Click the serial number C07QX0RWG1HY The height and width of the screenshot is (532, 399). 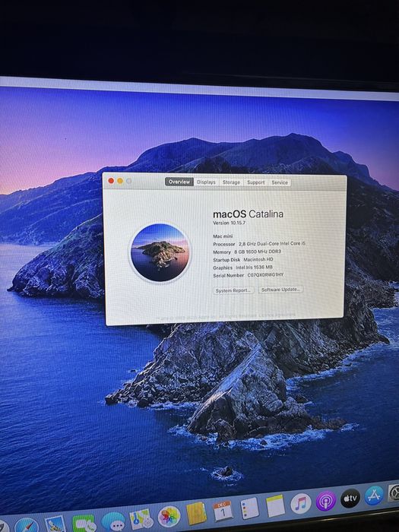coord(265,275)
